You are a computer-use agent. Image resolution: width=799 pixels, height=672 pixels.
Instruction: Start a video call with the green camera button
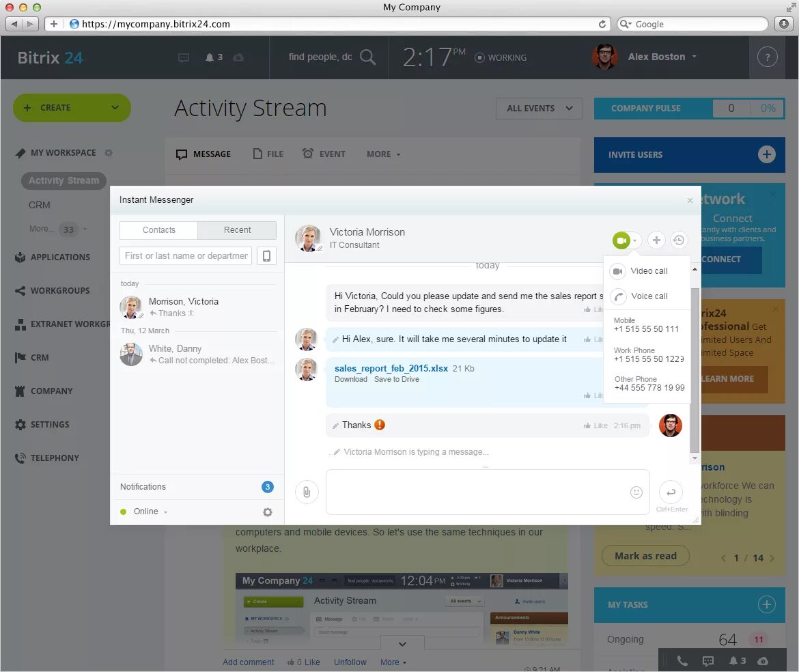pyautogui.click(x=621, y=240)
